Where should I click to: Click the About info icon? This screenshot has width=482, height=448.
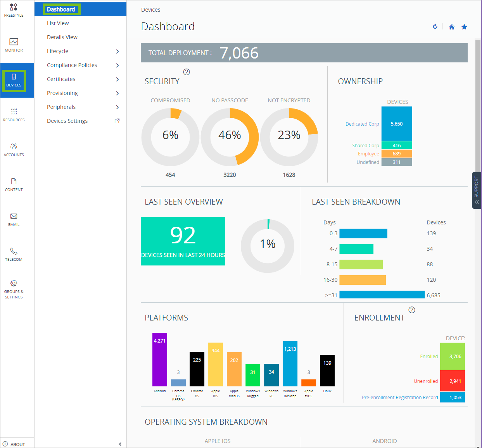coord(5,444)
